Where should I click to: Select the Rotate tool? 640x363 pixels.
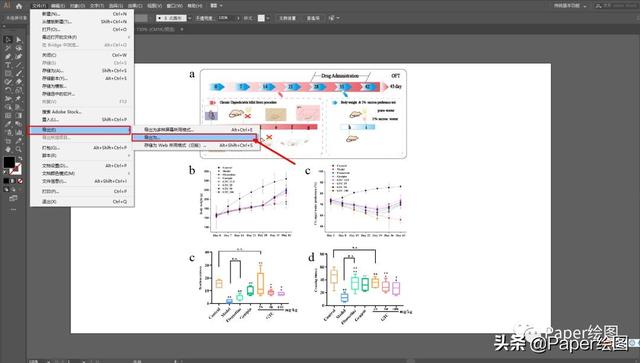(8, 90)
